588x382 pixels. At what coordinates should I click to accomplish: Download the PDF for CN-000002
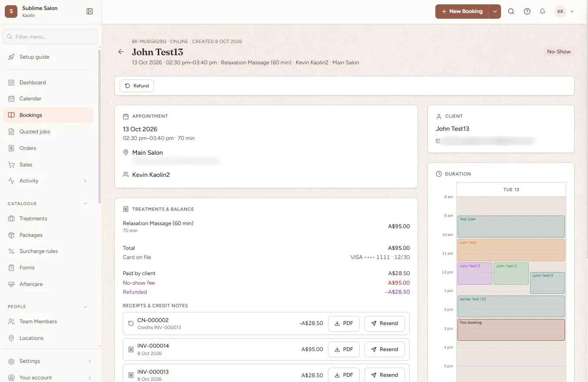pos(344,323)
